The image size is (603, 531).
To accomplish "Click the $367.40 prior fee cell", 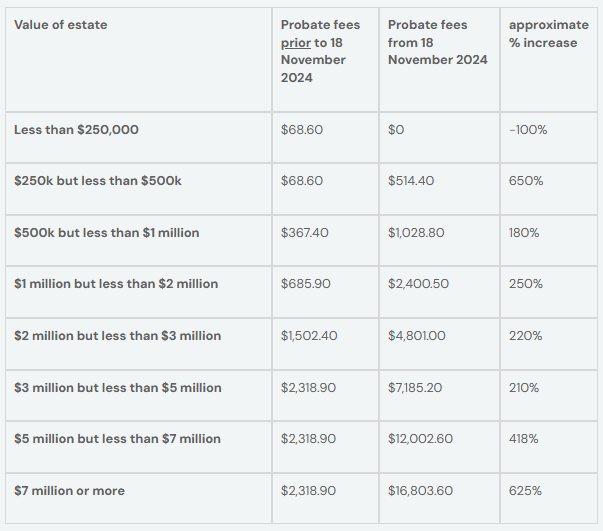I will pyautogui.click(x=305, y=233).
